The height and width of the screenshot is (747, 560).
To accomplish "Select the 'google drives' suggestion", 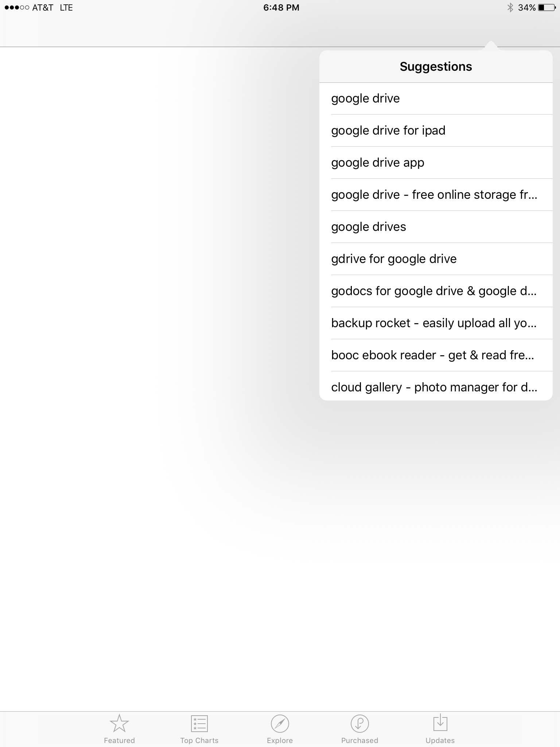I will pos(436,227).
